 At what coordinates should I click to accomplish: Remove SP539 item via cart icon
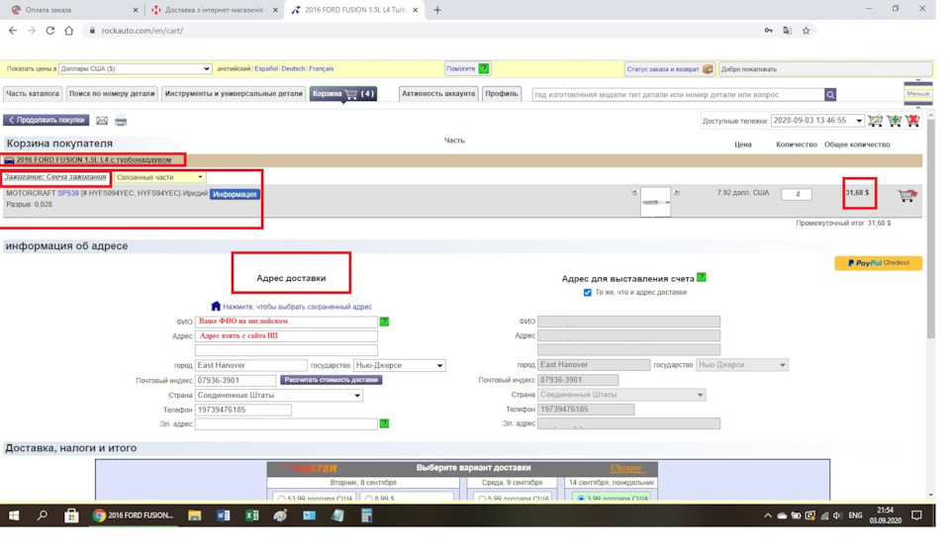click(x=907, y=195)
